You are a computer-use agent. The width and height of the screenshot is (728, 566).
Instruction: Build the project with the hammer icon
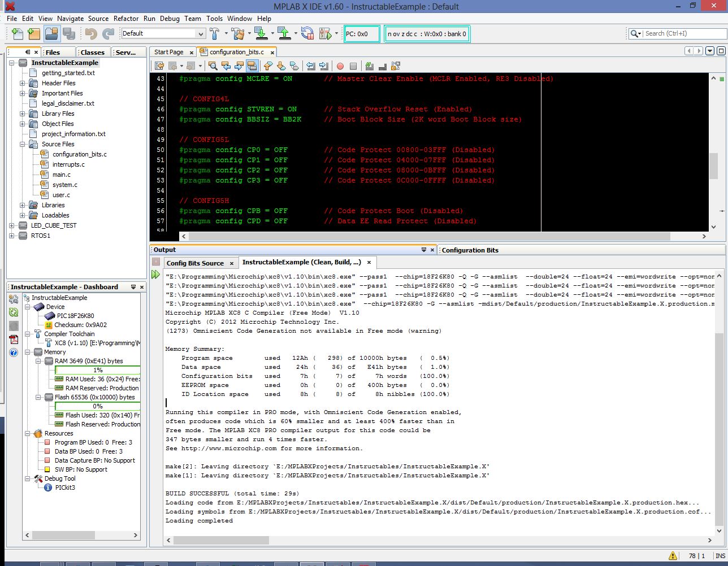[215, 33]
